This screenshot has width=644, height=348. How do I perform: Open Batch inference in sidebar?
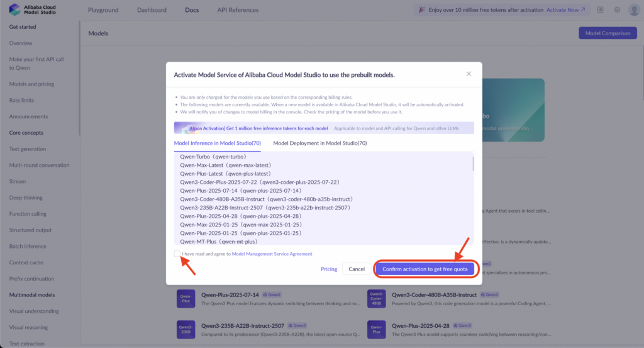[x=28, y=247]
